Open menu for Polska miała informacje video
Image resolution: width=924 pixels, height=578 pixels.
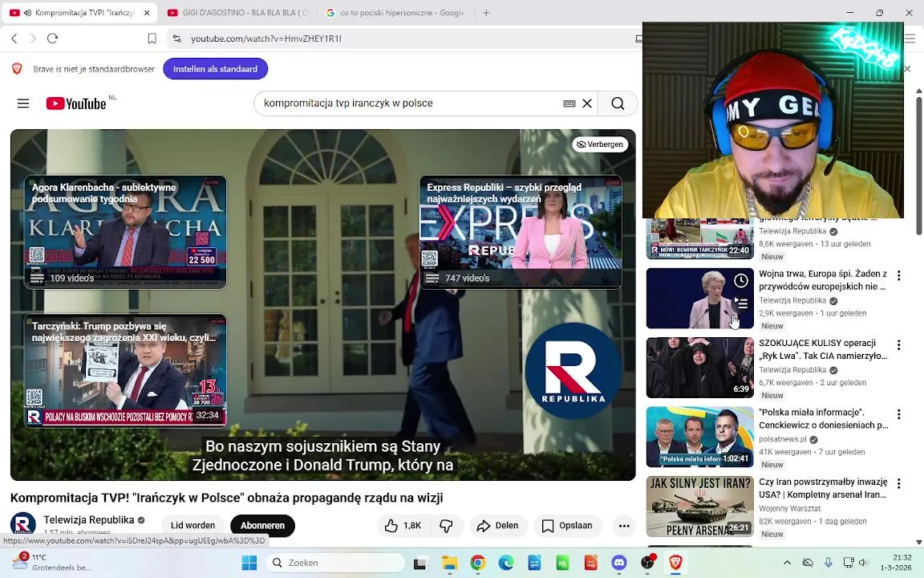tap(898, 414)
